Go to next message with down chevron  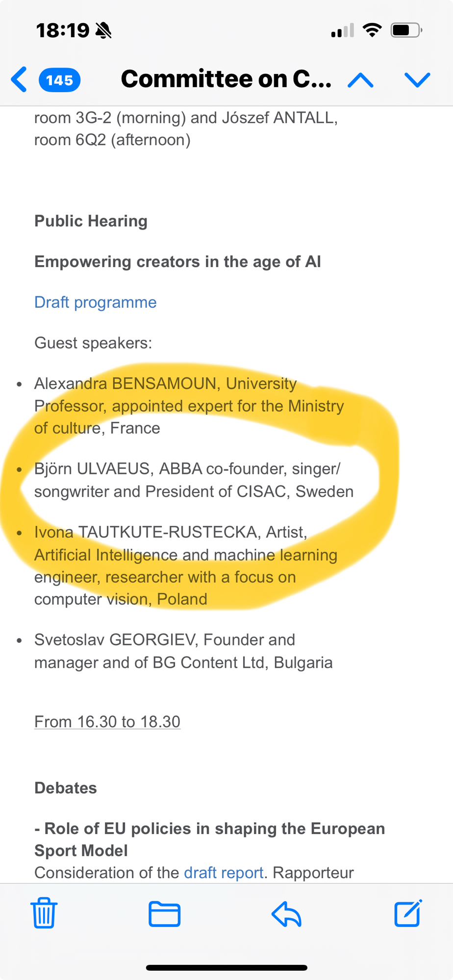coord(417,80)
